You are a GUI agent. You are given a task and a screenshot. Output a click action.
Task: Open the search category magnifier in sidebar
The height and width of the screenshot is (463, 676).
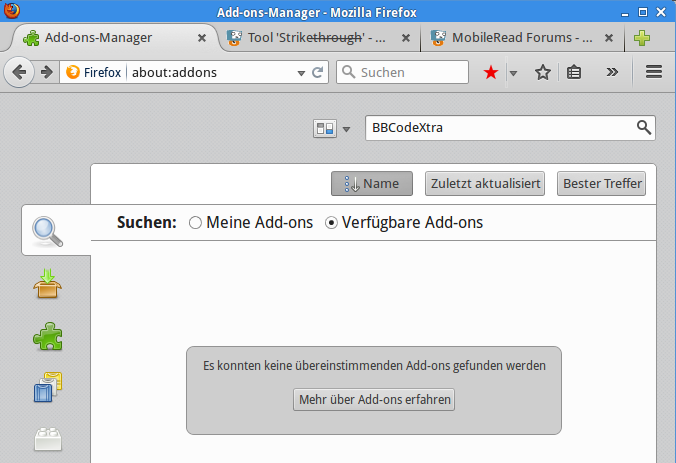(x=47, y=232)
